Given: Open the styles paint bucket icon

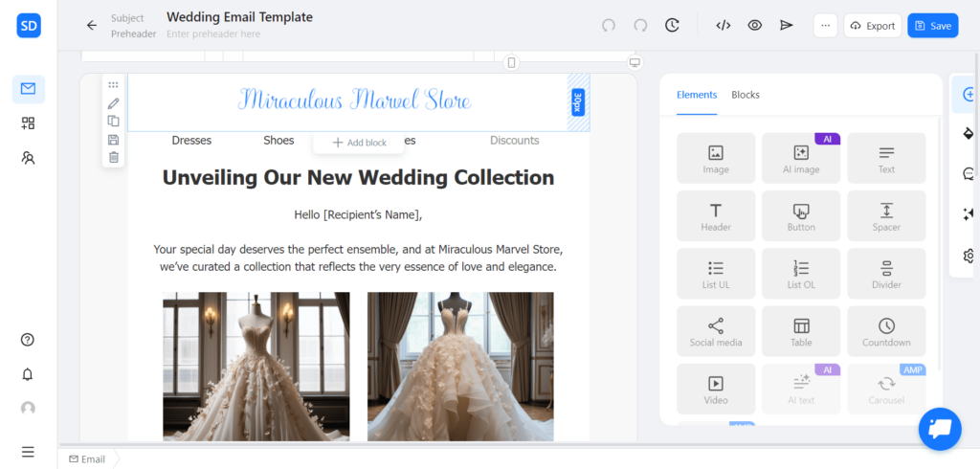Looking at the screenshot, I should click(969, 133).
